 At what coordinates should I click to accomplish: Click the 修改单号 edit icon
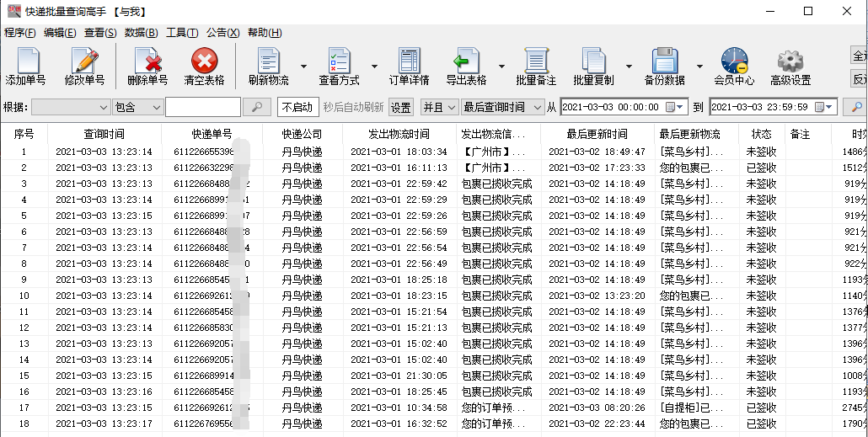pos(84,67)
